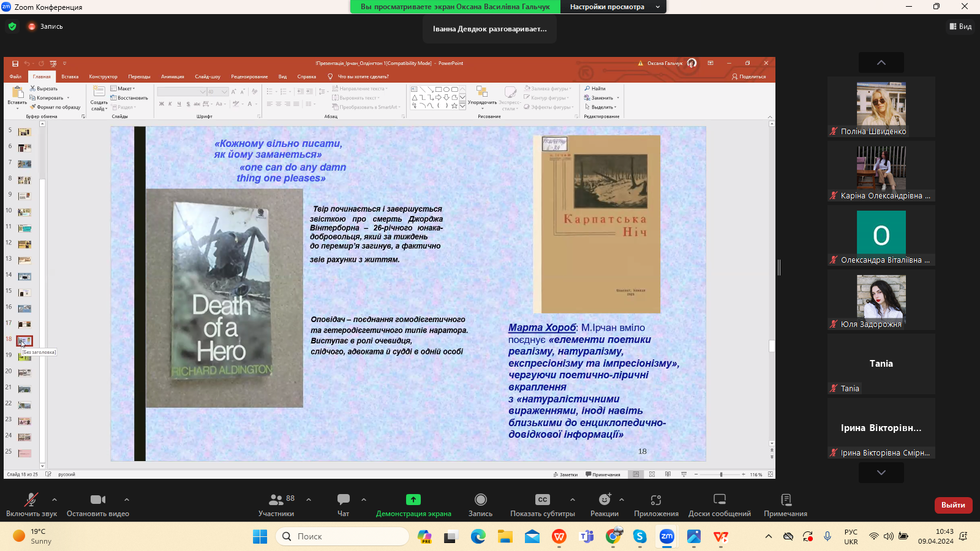The width and height of the screenshot is (980, 551).
Task: Click the green encryption shield icon
Action: click(12, 26)
